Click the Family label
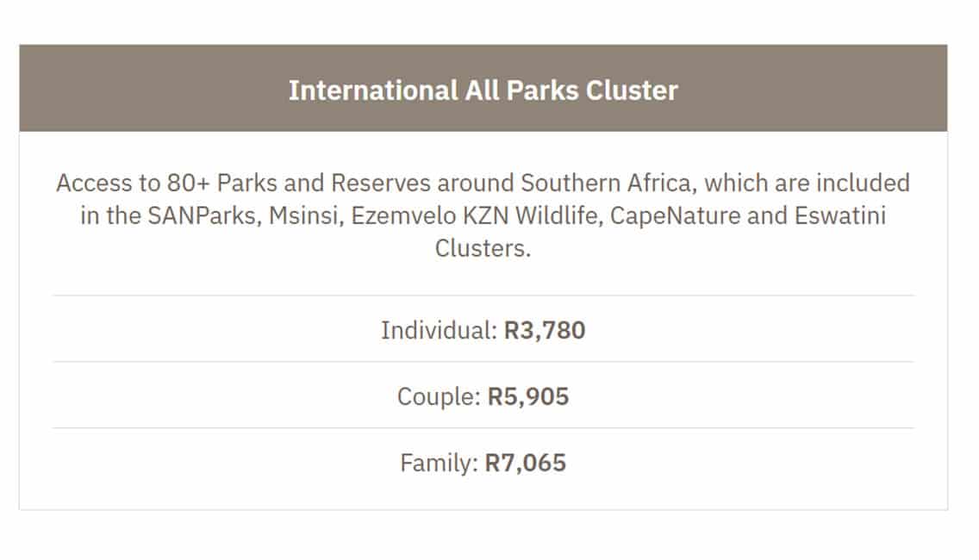This screenshot has height=560, width=979. click(x=439, y=463)
